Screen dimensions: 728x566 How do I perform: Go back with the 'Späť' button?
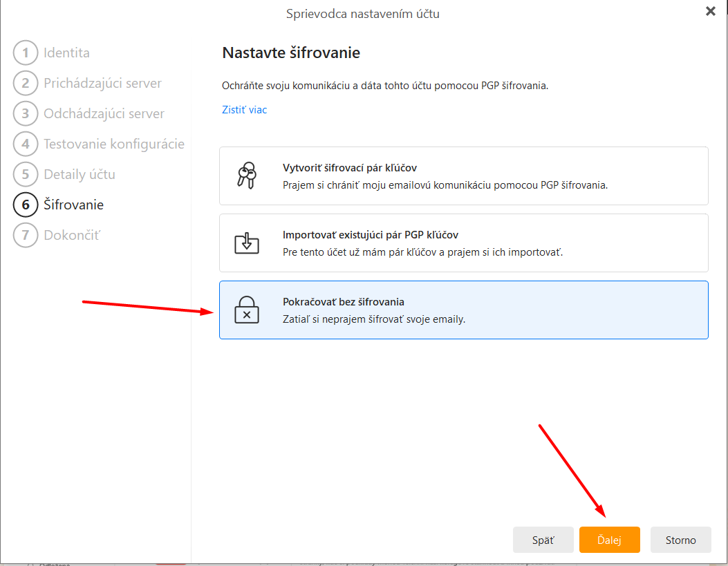click(x=543, y=540)
